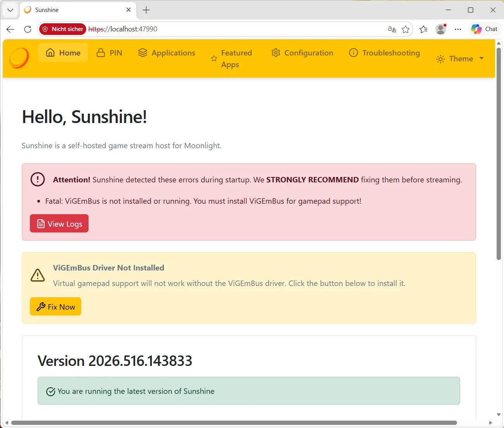Click the horizontal scrollbar thumb
The height and width of the screenshot is (428, 504).
234,423
